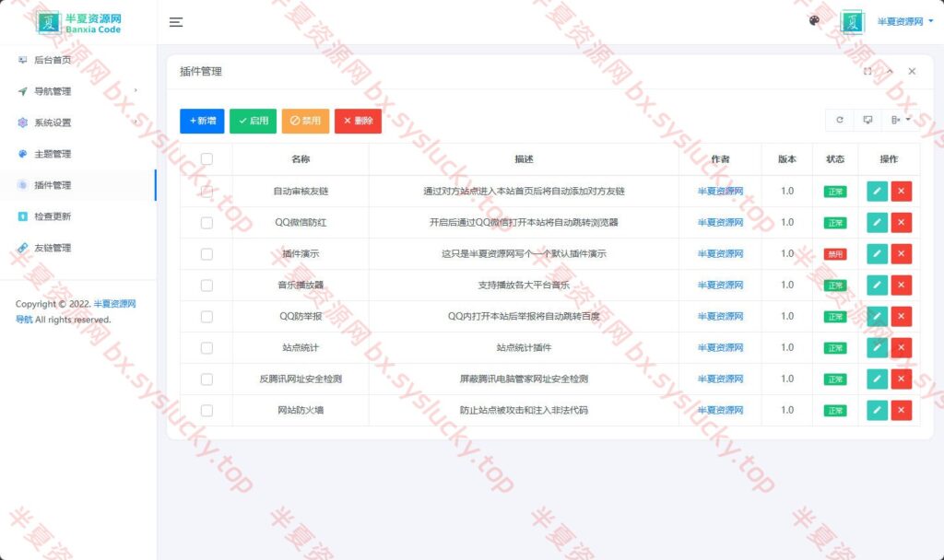Check the QQ防举报 row checkbox
The image size is (944, 560).
click(206, 317)
